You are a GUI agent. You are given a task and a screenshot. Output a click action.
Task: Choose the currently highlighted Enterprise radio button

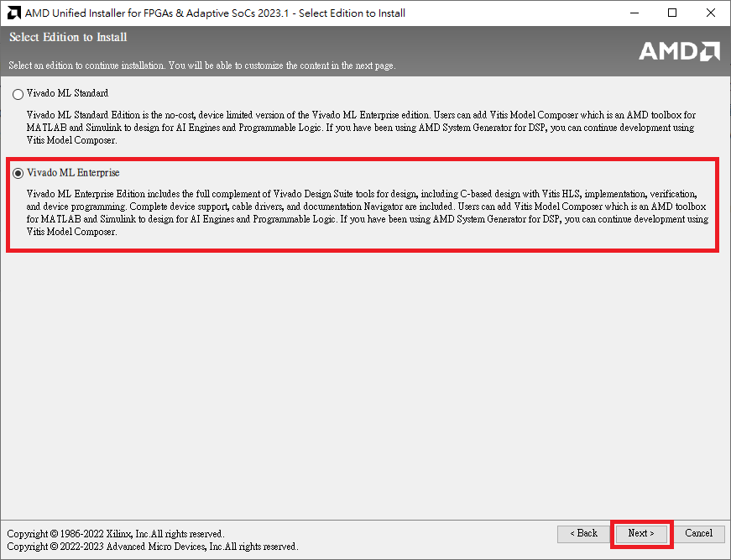pyautogui.click(x=18, y=173)
